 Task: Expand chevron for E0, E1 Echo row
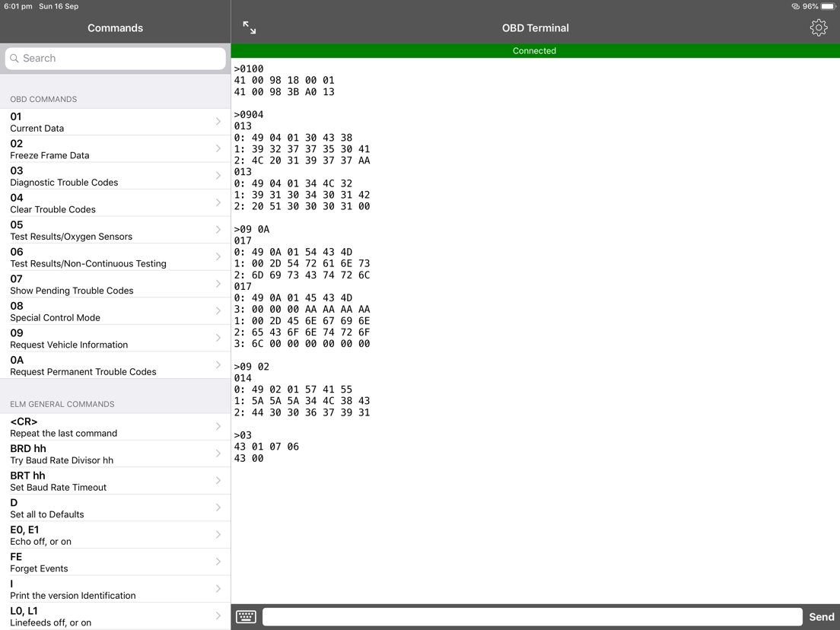(218, 535)
